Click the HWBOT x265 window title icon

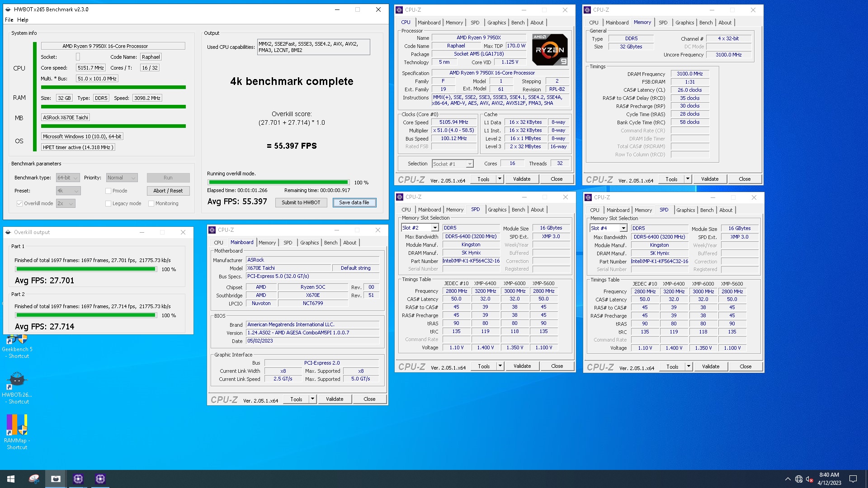coord(8,9)
